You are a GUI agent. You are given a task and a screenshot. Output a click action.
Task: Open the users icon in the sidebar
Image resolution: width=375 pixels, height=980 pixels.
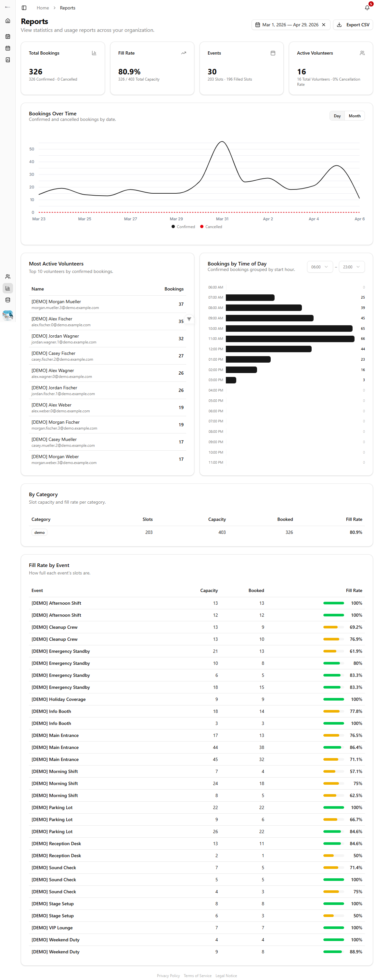7,277
